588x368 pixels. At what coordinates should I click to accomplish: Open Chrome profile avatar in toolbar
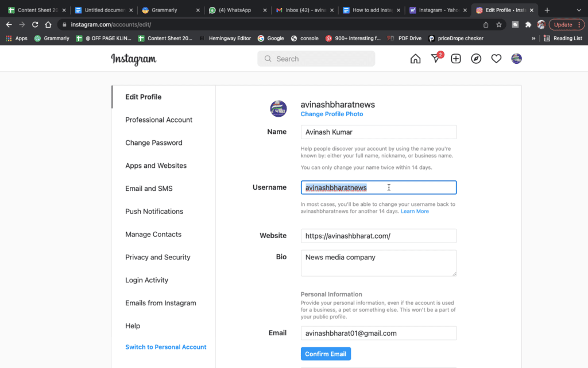pos(541,24)
